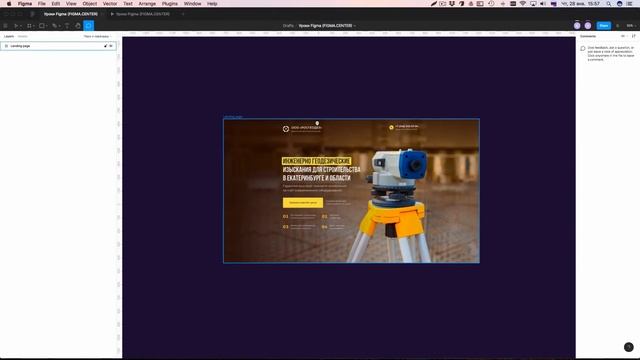The width and height of the screenshot is (640, 360).
Task: Select the Text tool
Action: coord(67,26)
